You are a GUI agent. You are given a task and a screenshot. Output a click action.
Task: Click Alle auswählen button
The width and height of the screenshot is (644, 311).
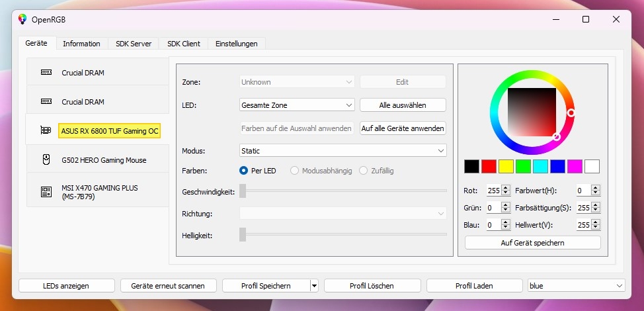coord(403,105)
